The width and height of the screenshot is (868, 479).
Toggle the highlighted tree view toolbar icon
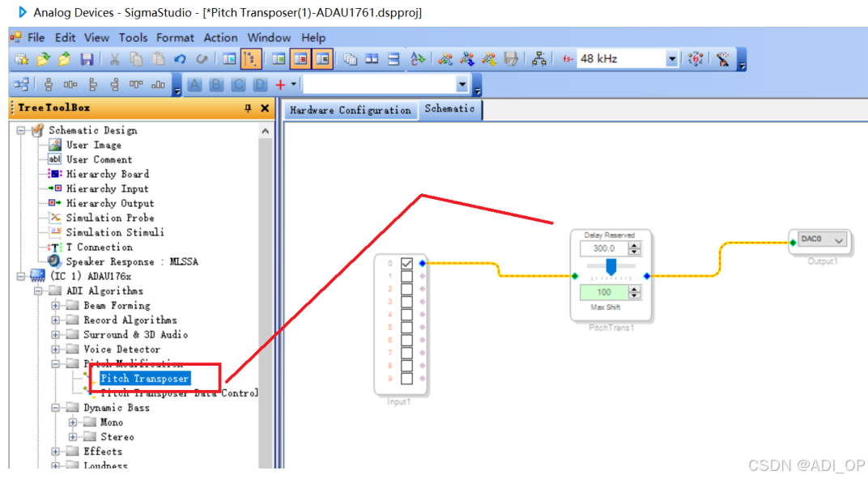tap(251, 59)
